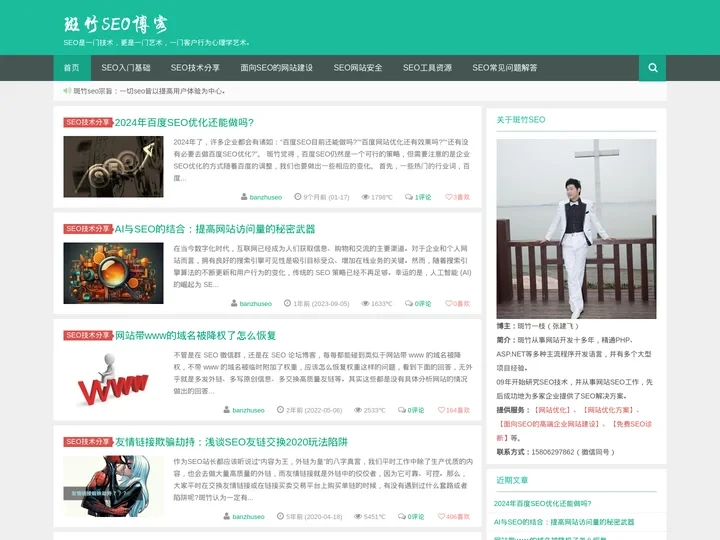Image resolution: width=720 pixels, height=540 pixels.
Task: Open the post 友情链接欺骗劫持：浅谈SEO友链交换2020玩法陷阱
Action: coord(231,442)
